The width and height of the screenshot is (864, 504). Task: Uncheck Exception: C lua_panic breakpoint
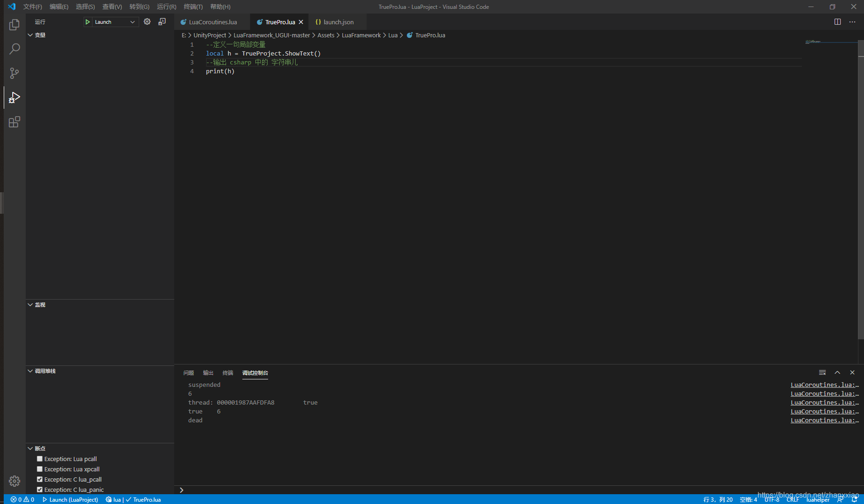point(40,490)
